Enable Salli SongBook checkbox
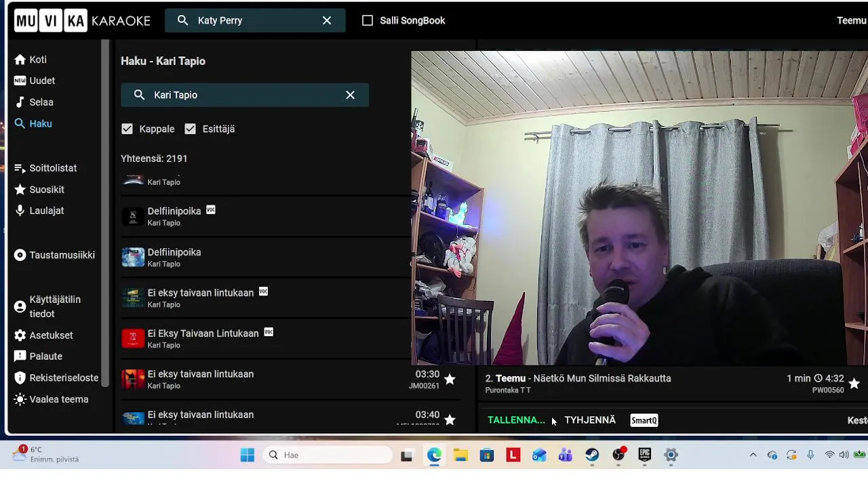 click(368, 20)
